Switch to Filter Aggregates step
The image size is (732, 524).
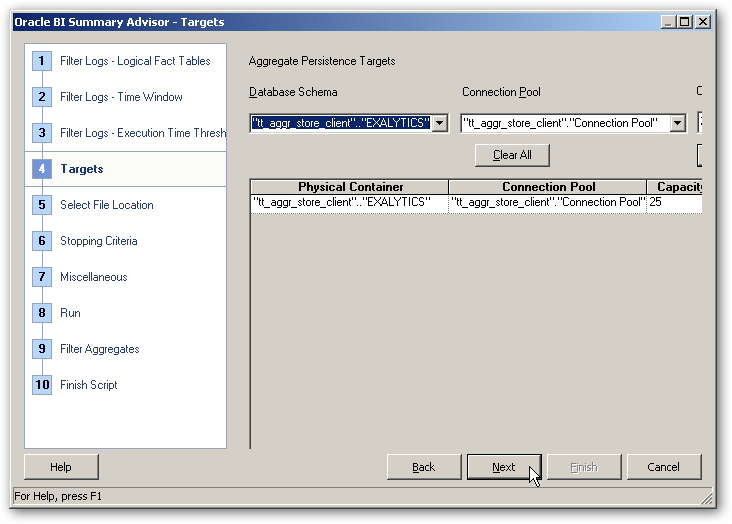(99, 349)
